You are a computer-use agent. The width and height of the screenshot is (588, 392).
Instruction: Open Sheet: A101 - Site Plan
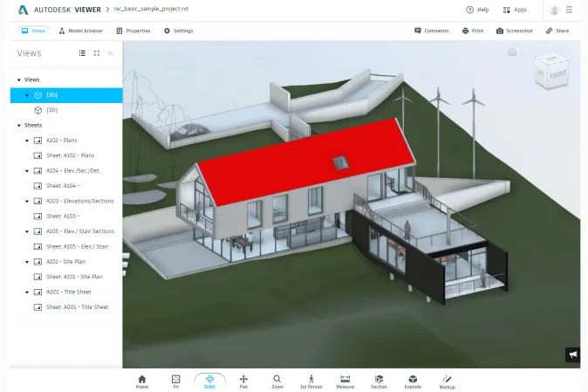click(x=74, y=277)
